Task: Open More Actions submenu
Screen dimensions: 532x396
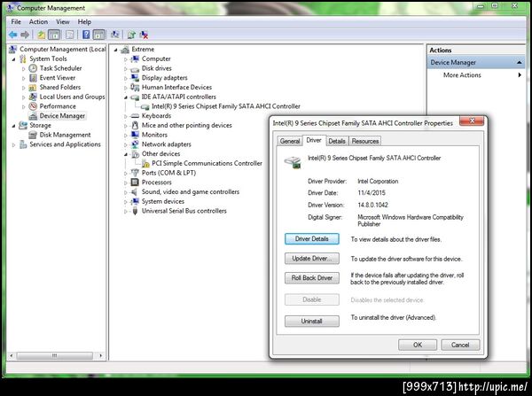Action: 476,75
